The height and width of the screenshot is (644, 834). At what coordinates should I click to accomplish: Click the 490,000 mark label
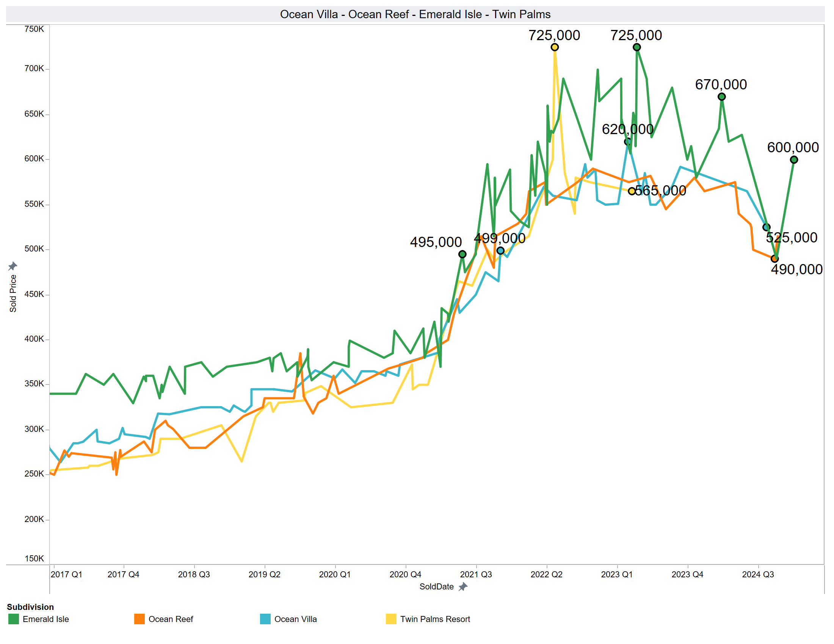797,269
